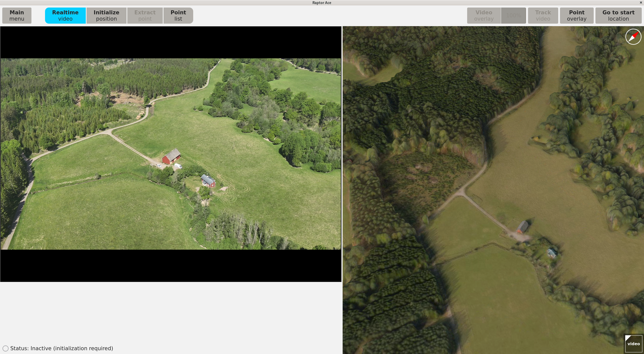Screen dimensions: 644x354
Task: Click the status indicator circle
Action: click(x=6, y=348)
